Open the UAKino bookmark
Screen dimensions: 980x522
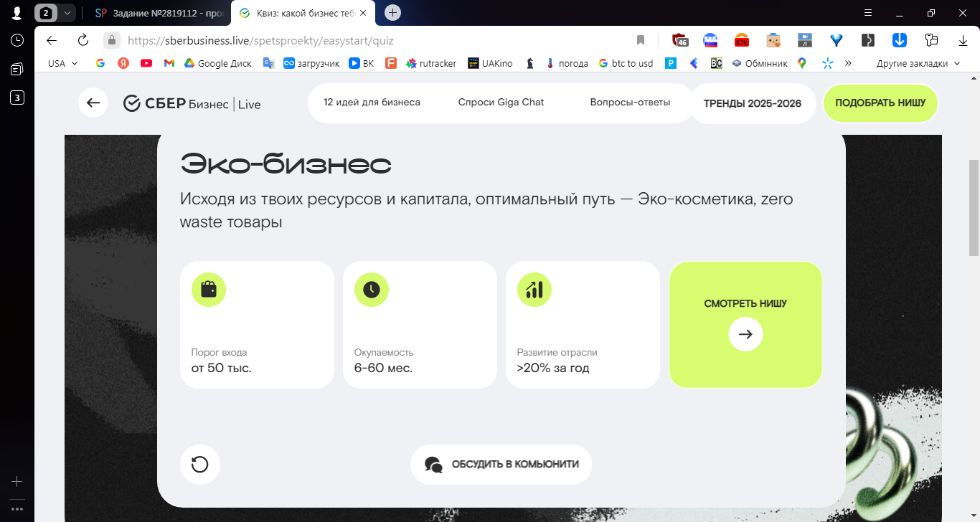[x=491, y=63]
